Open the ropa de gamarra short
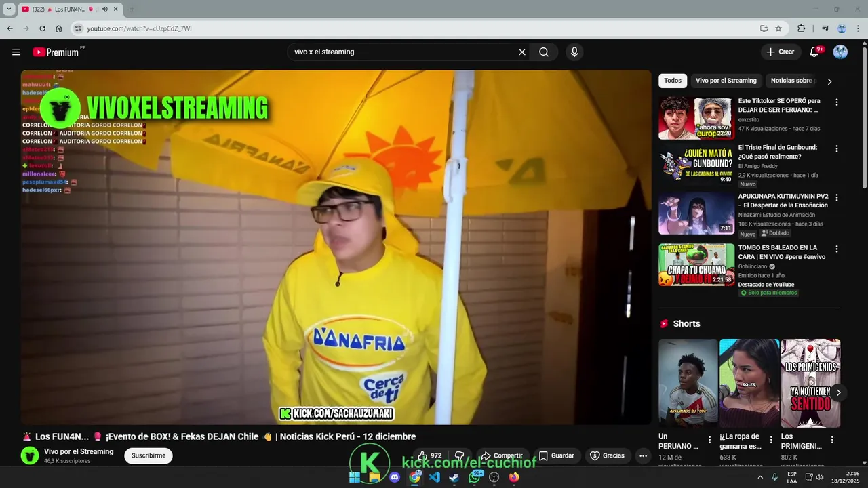 click(x=749, y=384)
